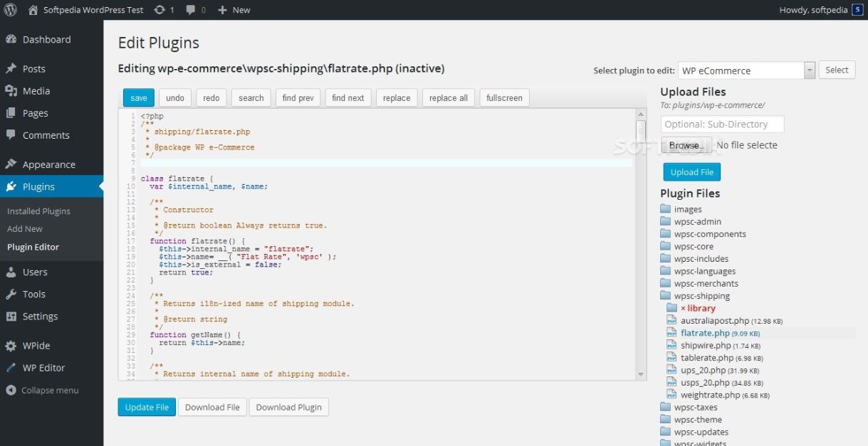Click the wpsc-admin folder icon

[666, 221]
